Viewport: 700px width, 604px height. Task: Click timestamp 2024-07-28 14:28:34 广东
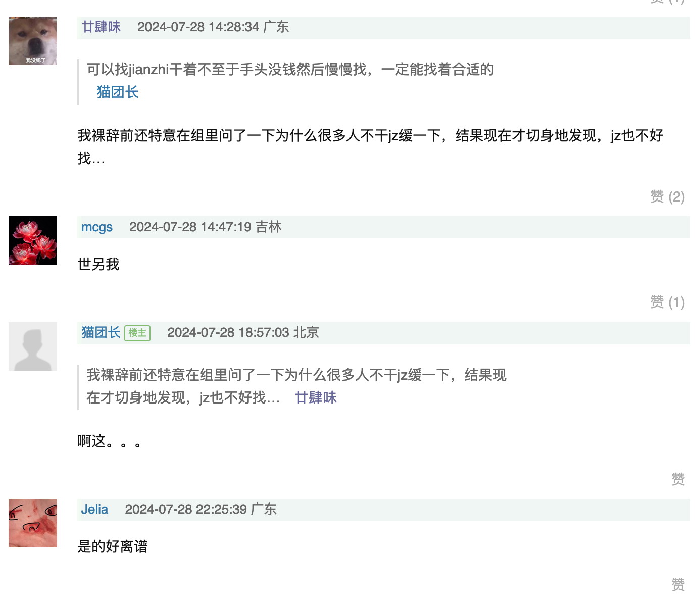213,27
